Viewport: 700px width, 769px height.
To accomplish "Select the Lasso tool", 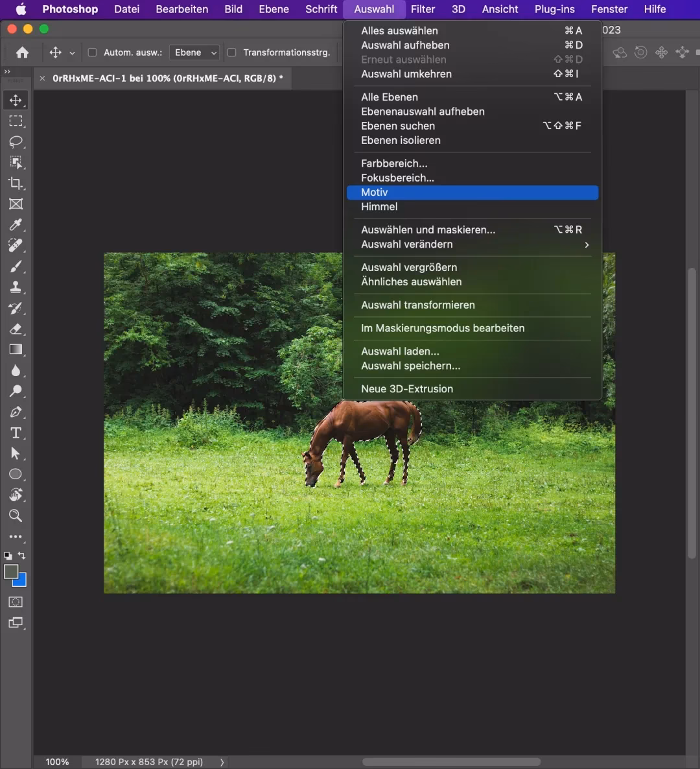I will click(16, 142).
